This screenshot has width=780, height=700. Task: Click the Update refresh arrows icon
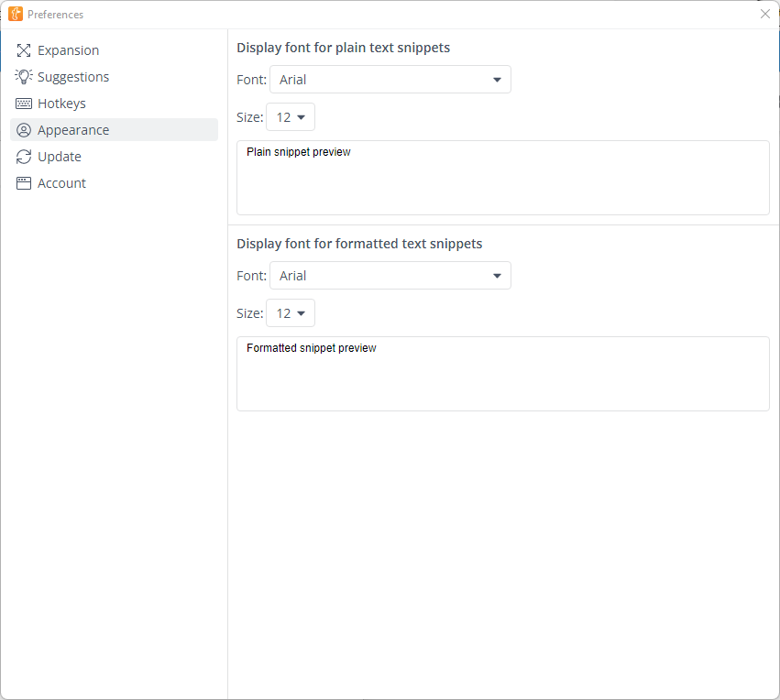click(24, 157)
